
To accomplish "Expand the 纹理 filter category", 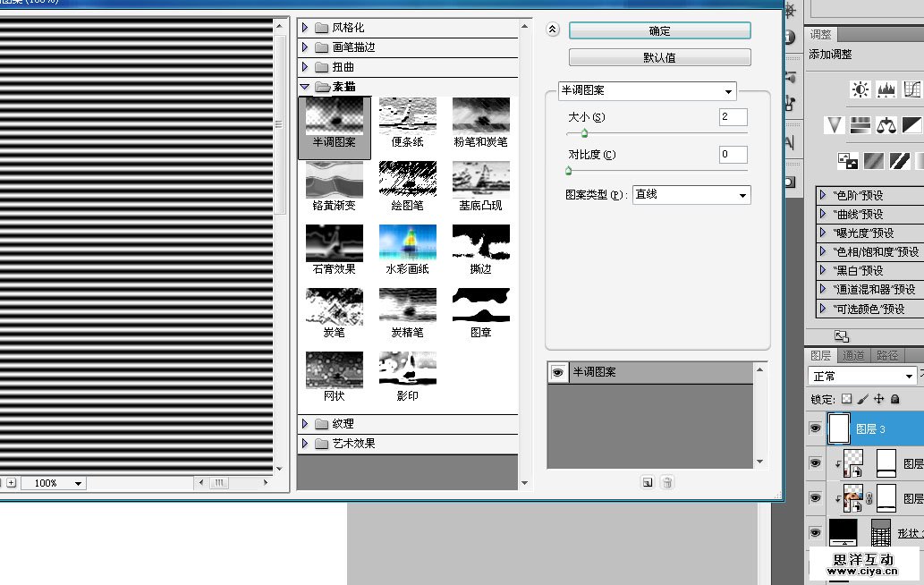I will pyautogui.click(x=305, y=423).
